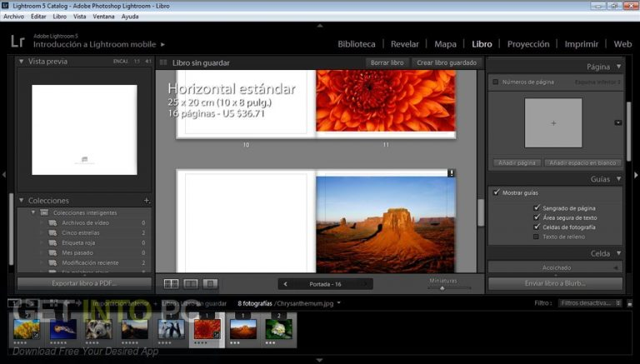
Task: Uncheck Área segura de texto guide
Action: (x=537, y=217)
